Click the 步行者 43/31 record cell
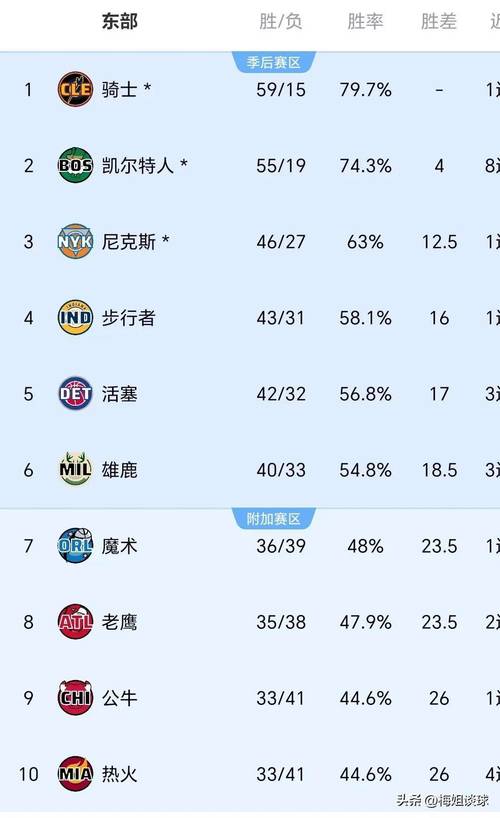The width and height of the screenshot is (500, 818). click(281, 318)
